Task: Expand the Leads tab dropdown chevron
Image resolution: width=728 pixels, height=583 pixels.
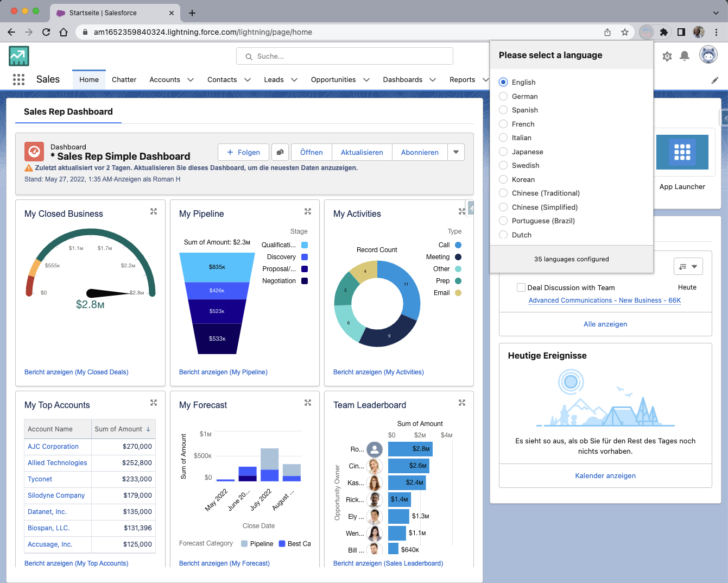Action: 294,80
